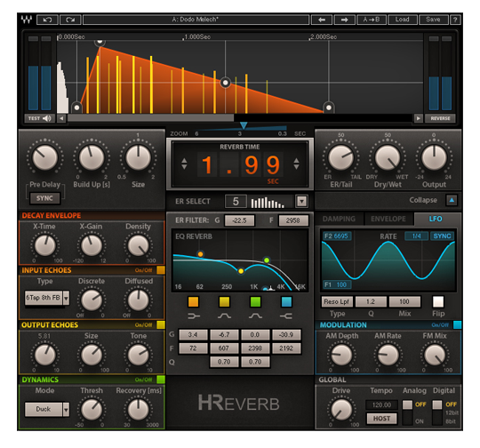The height and width of the screenshot is (448, 480).
Task: Select the orange low shelf band icon
Action: pyautogui.click(x=194, y=301)
